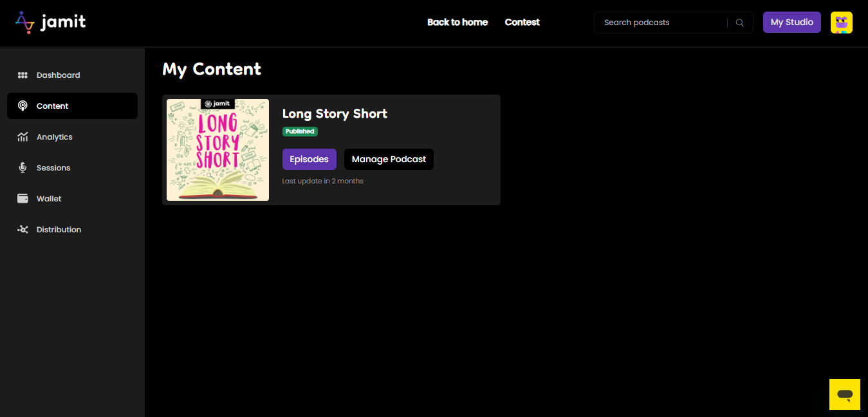This screenshot has width=868, height=417.
Task: Select the Content podcast icon
Action: tap(23, 106)
